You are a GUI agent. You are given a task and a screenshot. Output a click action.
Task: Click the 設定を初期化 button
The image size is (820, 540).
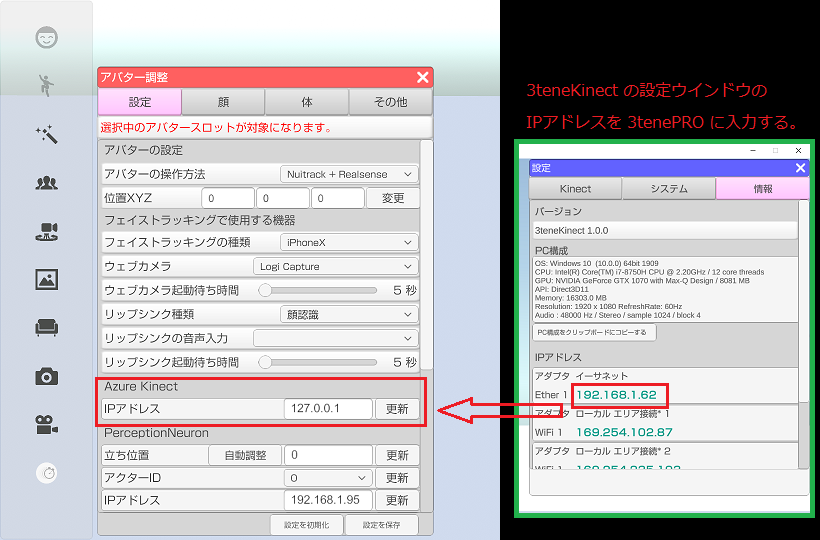click(x=306, y=525)
